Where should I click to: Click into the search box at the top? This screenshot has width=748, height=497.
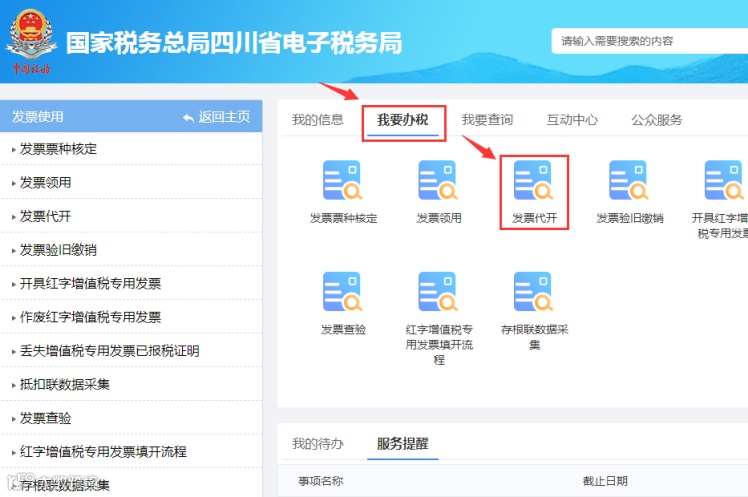point(650,41)
